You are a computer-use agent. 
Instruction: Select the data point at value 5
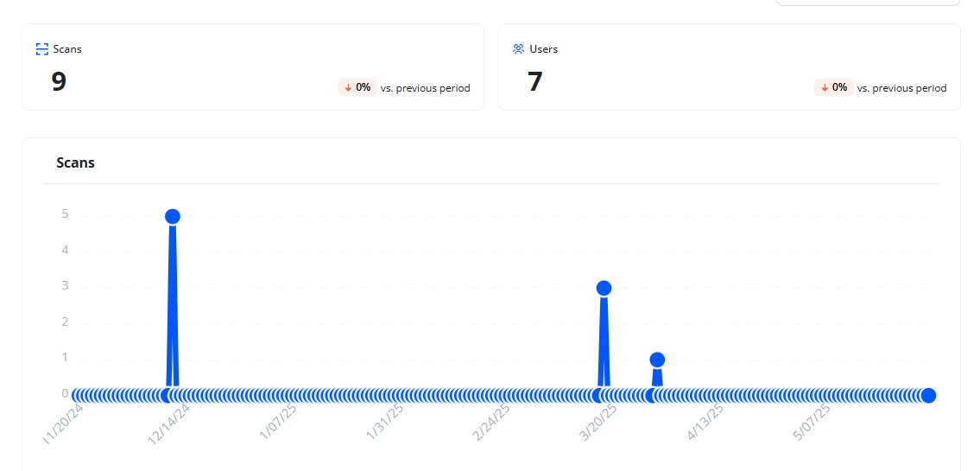(172, 216)
